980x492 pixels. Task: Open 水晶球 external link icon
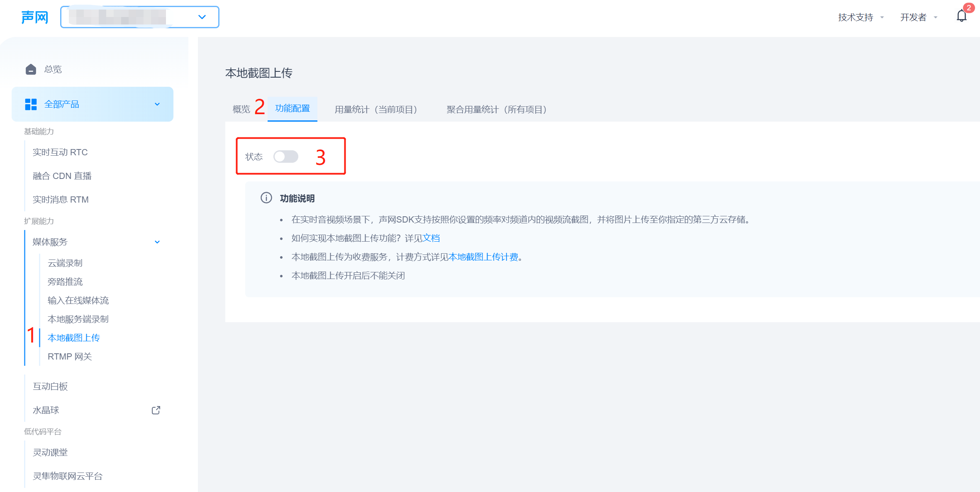pos(156,410)
